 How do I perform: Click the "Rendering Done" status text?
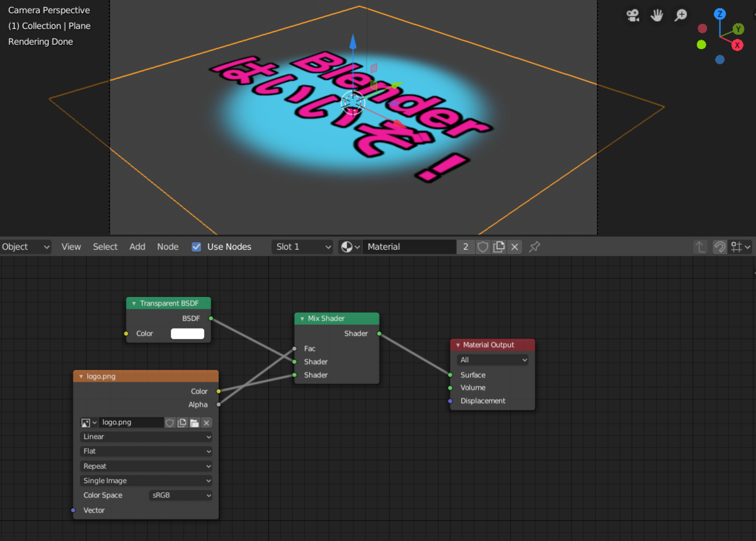click(40, 42)
